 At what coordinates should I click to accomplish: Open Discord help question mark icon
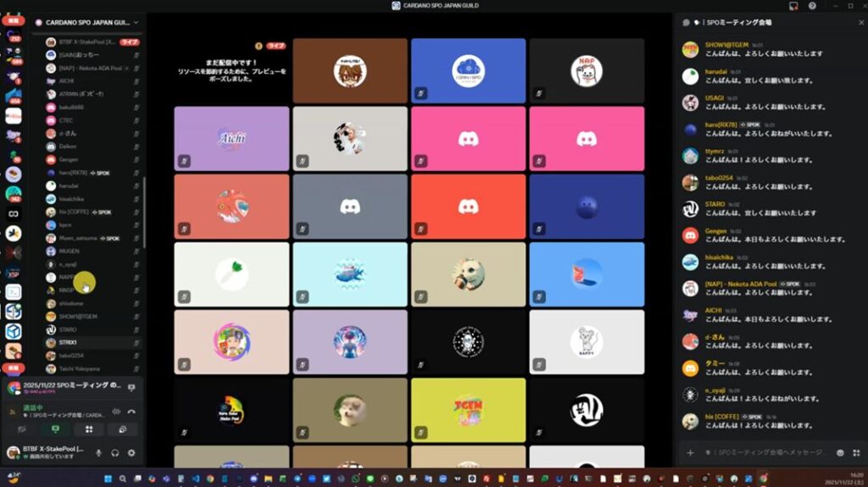812,5
